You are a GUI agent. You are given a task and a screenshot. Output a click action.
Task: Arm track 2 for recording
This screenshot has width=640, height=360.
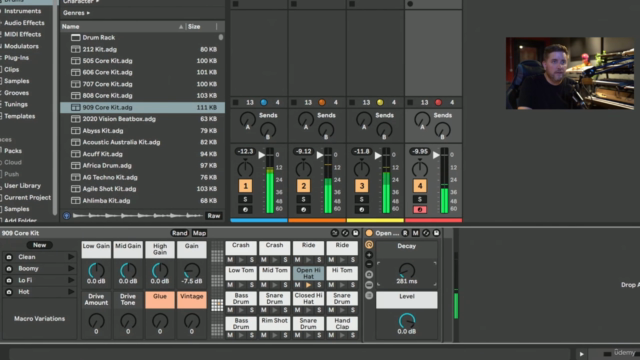(303, 209)
